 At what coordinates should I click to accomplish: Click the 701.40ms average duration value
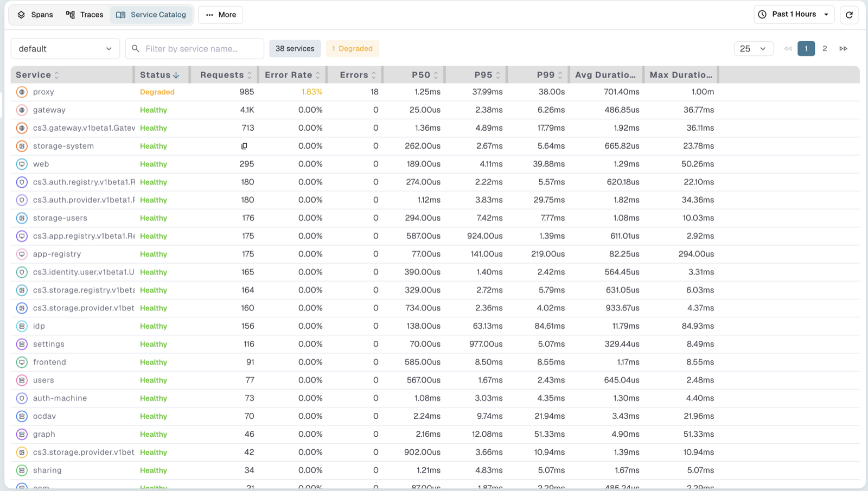click(x=622, y=92)
